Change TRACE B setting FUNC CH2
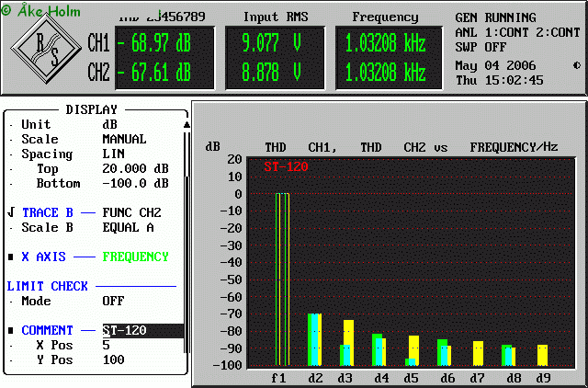 tap(131, 212)
